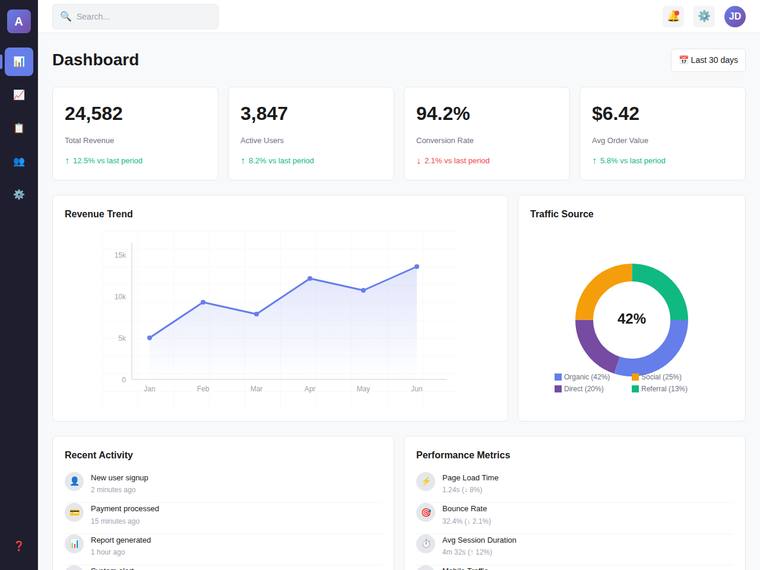
Task: Click the app logo 'A' in sidebar
Action: (18, 21)
